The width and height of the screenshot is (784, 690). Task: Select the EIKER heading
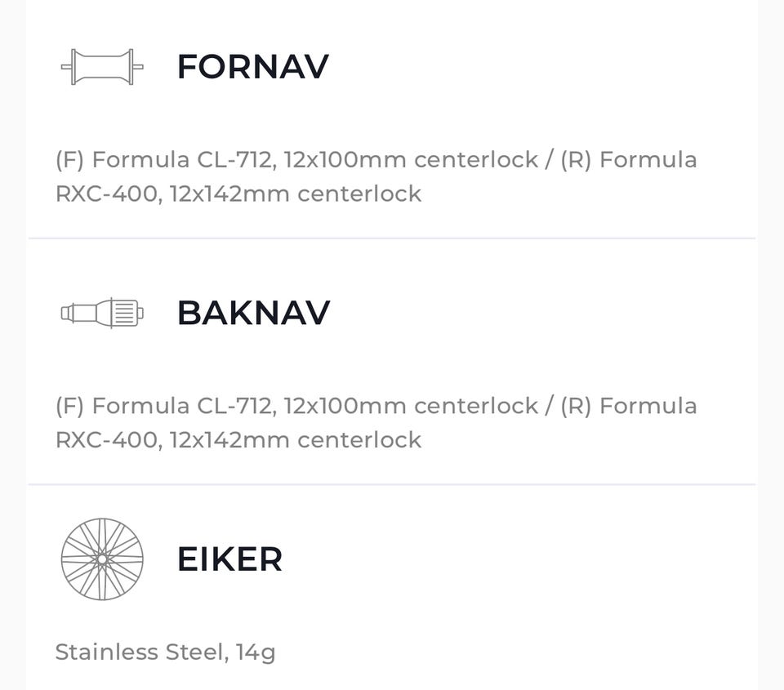point(230,559)
